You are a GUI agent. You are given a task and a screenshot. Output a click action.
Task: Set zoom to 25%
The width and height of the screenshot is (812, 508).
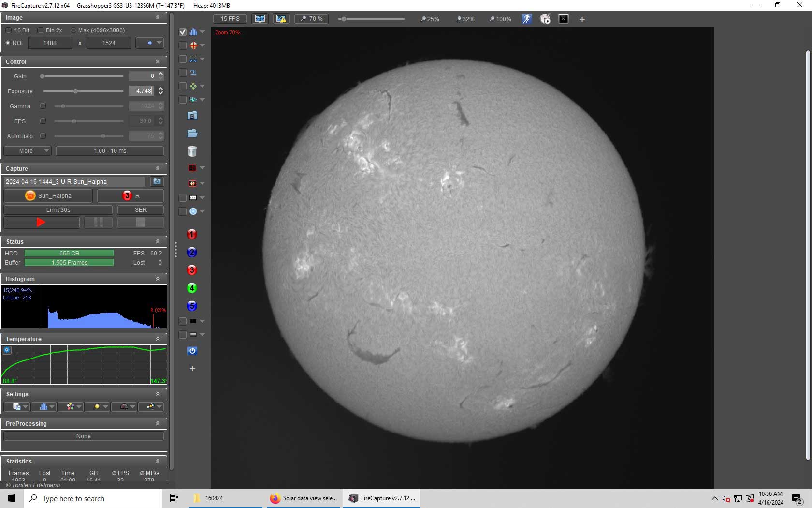tap(430, 19)
